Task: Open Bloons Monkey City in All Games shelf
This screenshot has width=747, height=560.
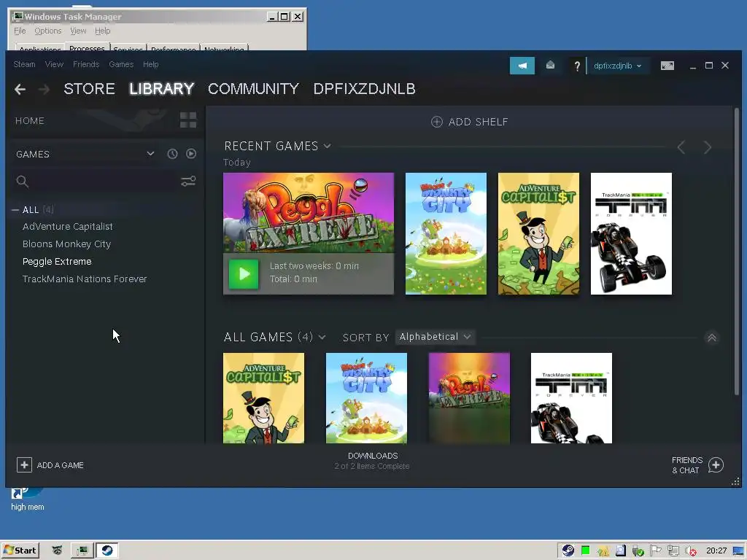Action: point(366,398)
